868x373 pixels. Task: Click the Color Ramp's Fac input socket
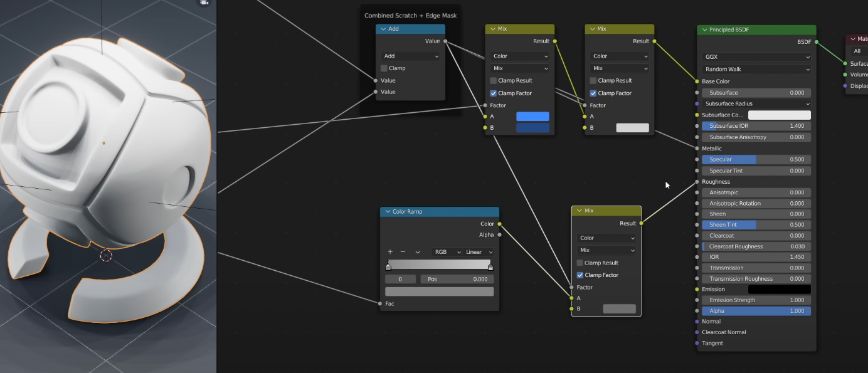[380, 303]
